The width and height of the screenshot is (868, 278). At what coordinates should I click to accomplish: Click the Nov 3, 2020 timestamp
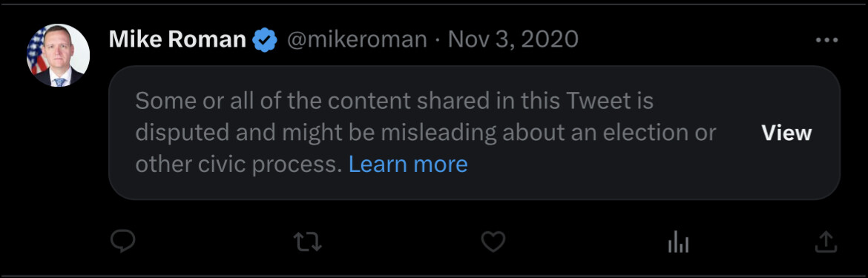tap(513, 40)
